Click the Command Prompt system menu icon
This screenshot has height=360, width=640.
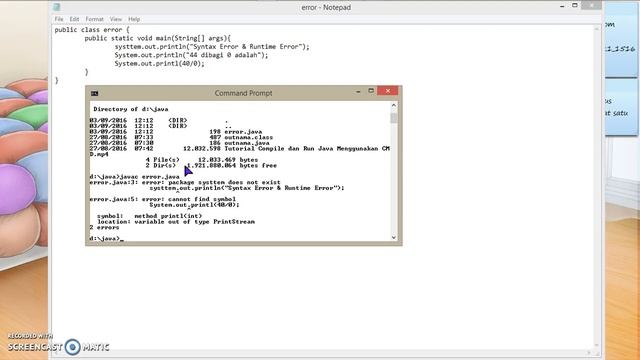pyautogui.click(x=94, y=93)
